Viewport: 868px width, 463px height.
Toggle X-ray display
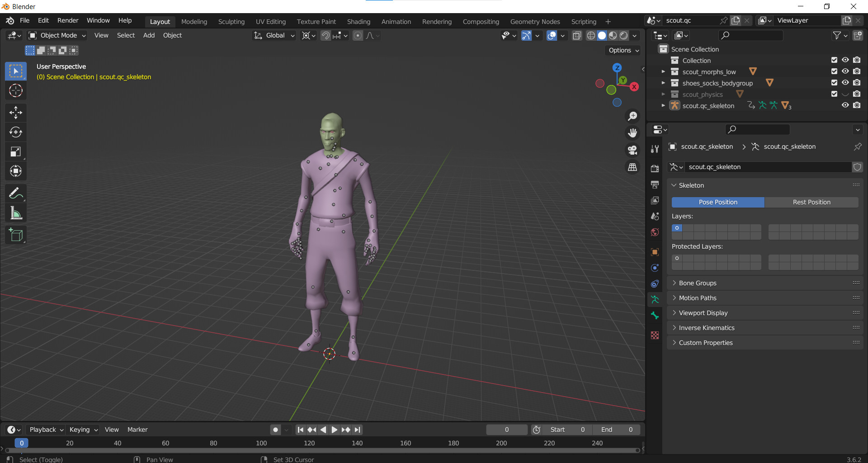(577, 36)
